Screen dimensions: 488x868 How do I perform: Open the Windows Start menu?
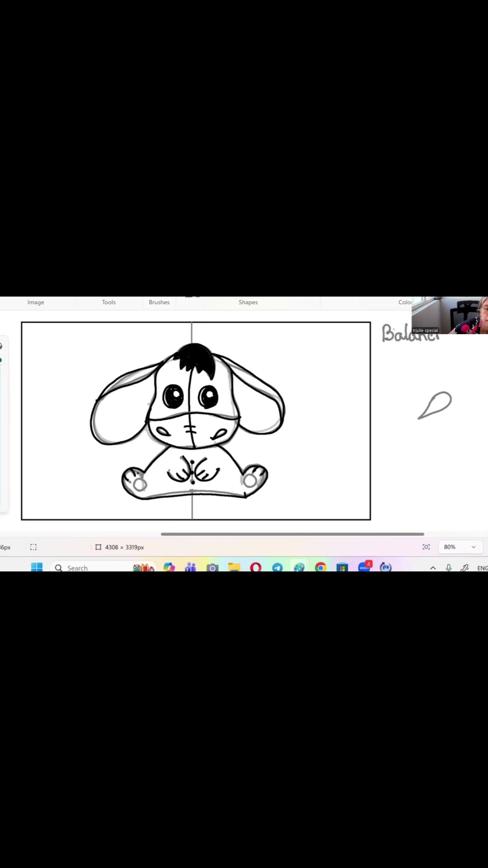tap(37, 567)
